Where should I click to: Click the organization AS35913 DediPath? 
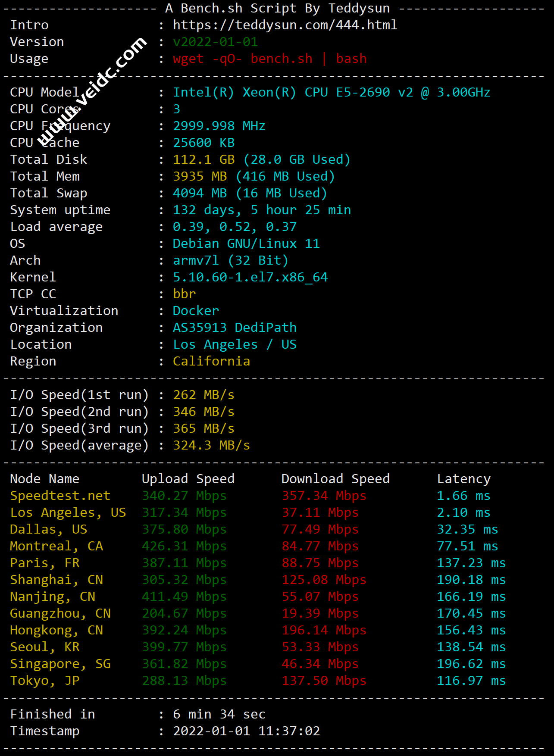coord(235,328)
